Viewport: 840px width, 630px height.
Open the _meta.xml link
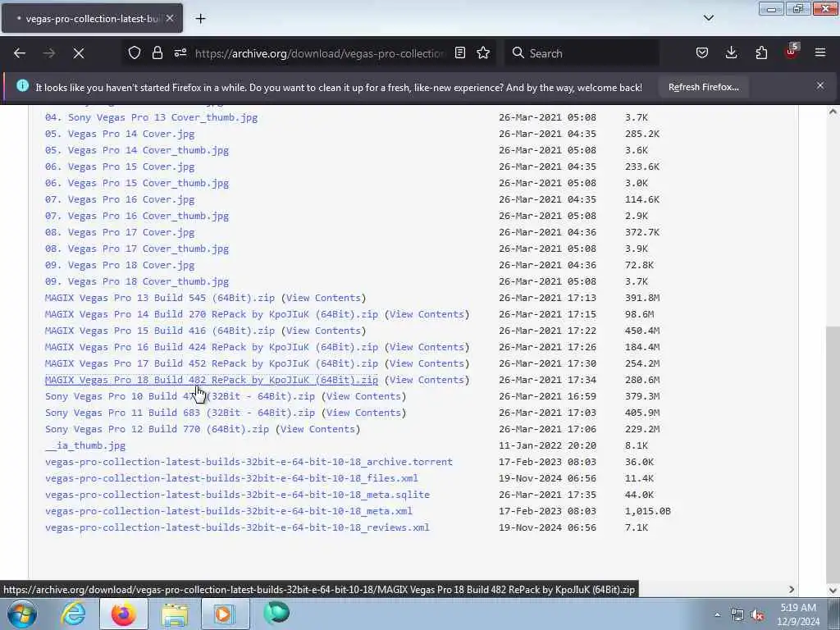pyautogui.click(x=229, y=511)
